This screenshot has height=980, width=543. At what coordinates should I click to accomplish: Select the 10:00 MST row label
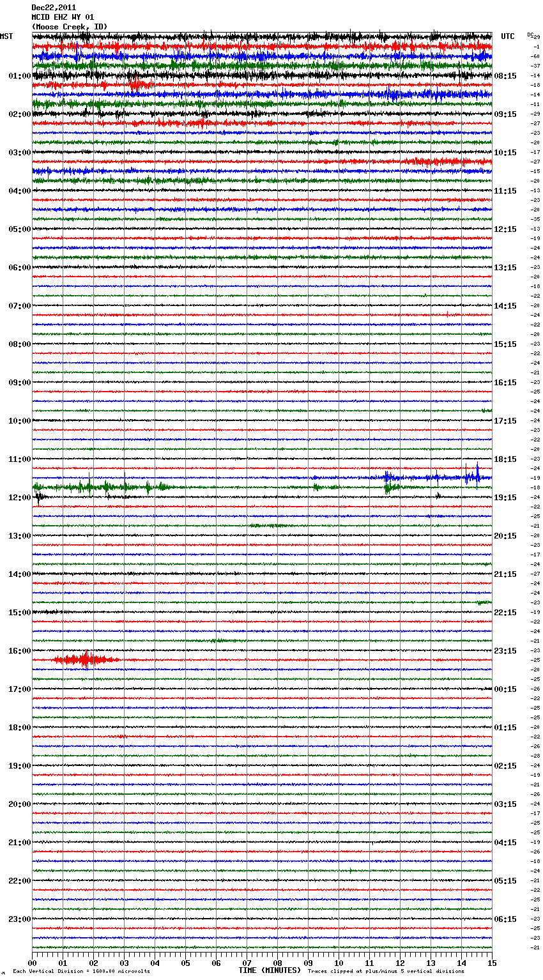point(20,421)
